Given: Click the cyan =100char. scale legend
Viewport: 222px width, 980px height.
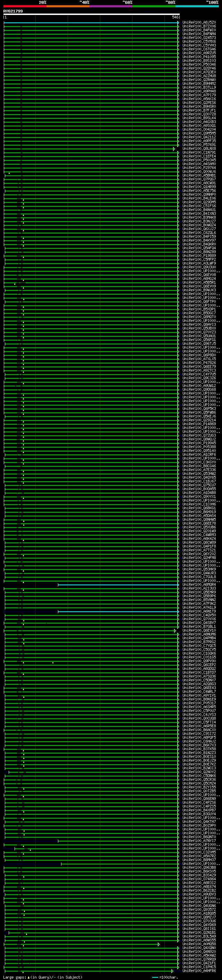Looking at the screenshot, I should click(x=165, y=977).
